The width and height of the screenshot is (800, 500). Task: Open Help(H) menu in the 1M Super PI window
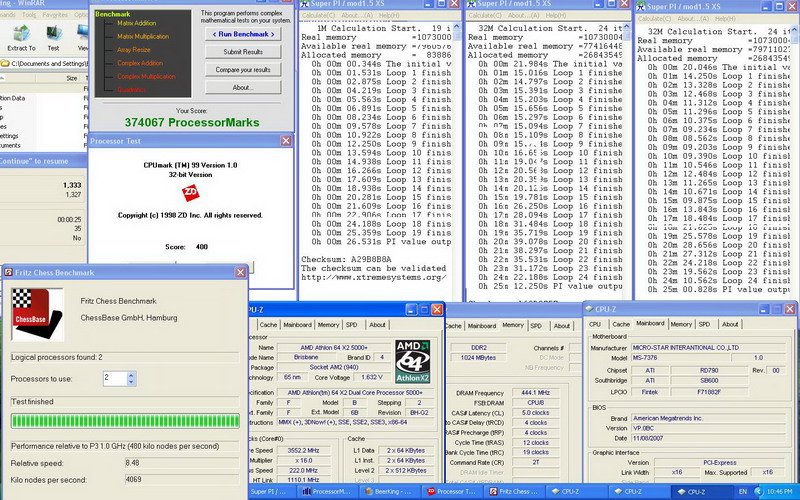(389, 15)
